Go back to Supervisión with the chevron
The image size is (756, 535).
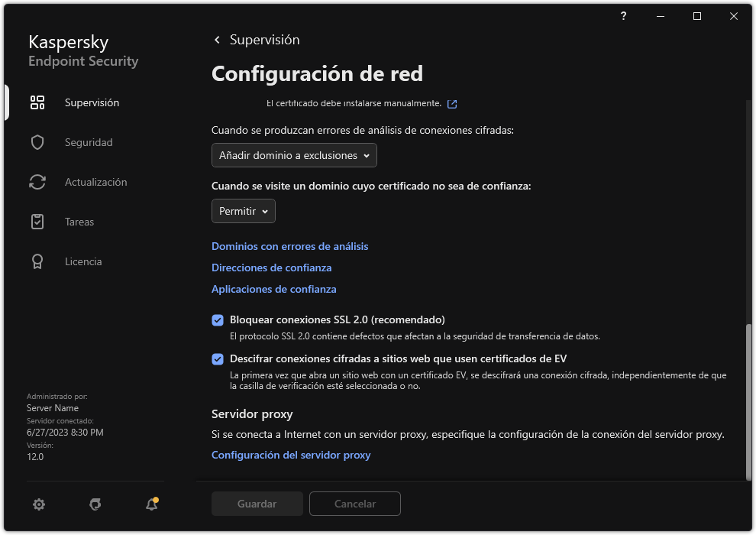pos(216,39)
